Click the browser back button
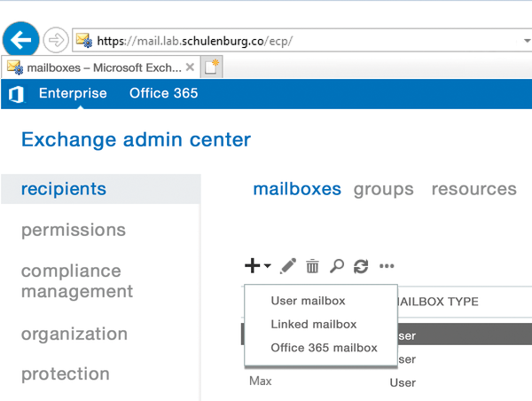Viewport: 532px width, 401px height. tap(20, 40)
